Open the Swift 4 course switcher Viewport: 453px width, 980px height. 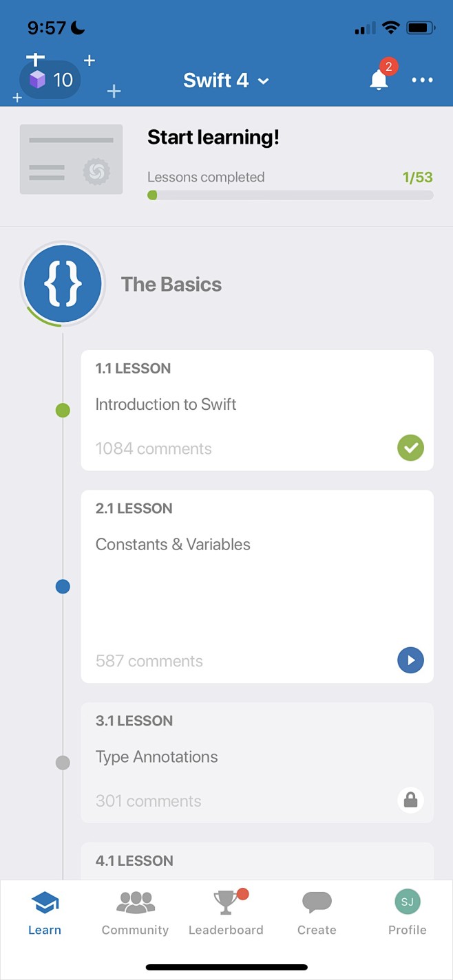pyautogui.click(x=218, y=80)
